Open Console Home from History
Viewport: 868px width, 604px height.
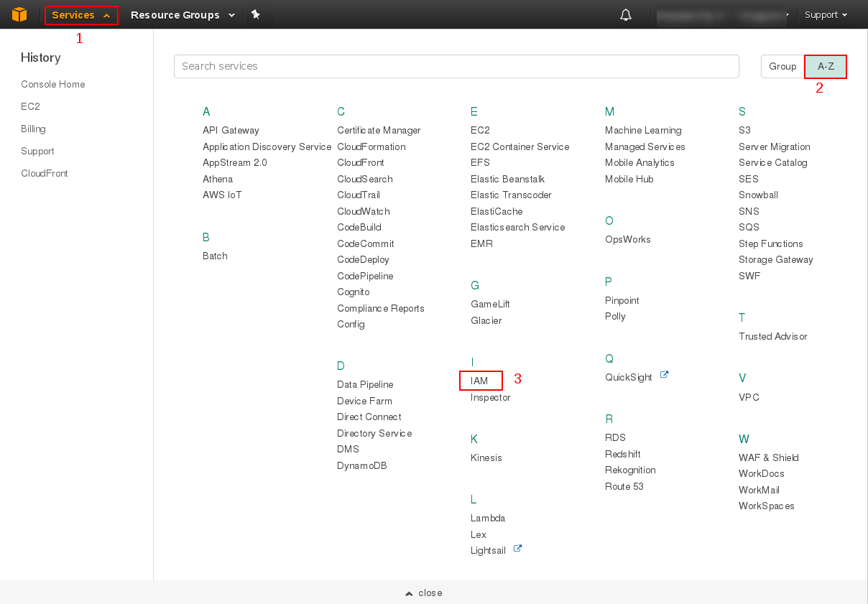click(53, 85)
